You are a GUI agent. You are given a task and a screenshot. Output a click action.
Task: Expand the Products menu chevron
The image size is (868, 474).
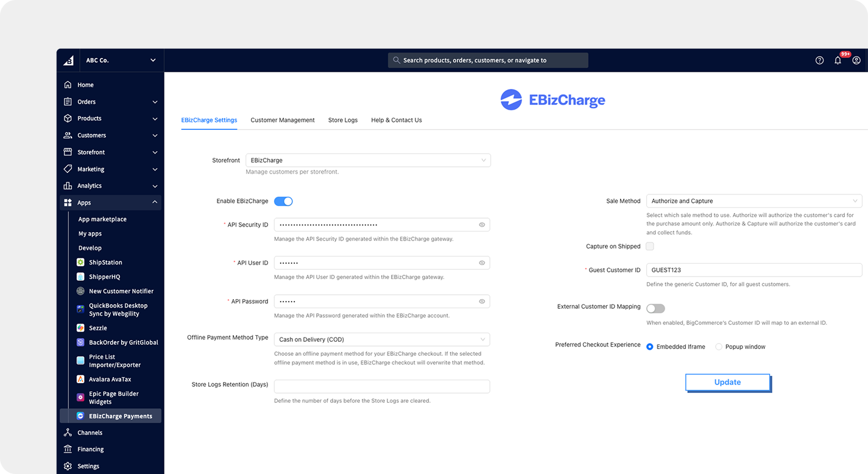[155, 119]
